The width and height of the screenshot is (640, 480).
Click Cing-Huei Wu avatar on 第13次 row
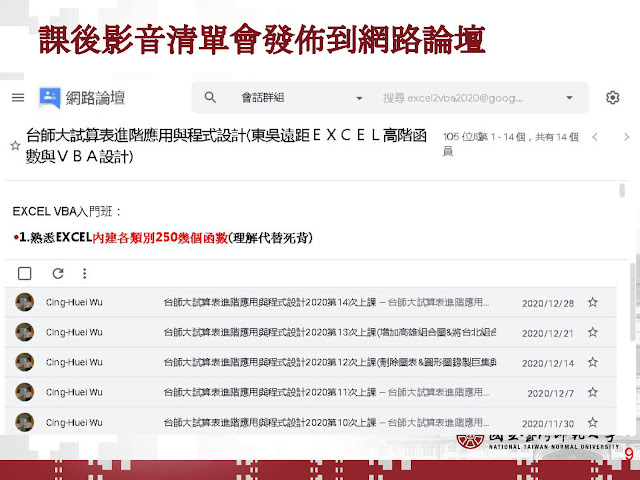pos(24,332)
